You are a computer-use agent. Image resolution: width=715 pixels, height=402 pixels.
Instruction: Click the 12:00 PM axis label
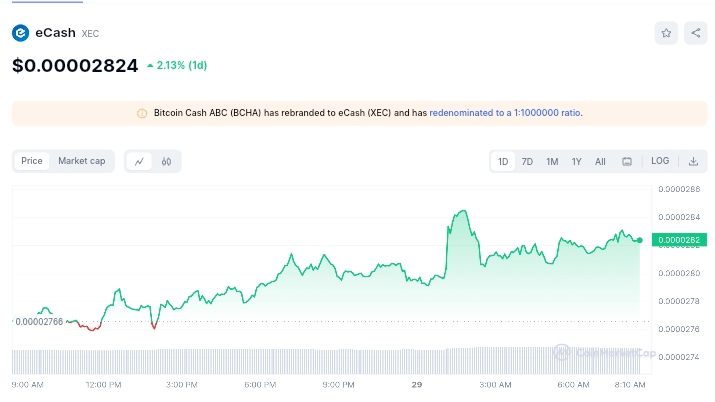coord(104,385)
